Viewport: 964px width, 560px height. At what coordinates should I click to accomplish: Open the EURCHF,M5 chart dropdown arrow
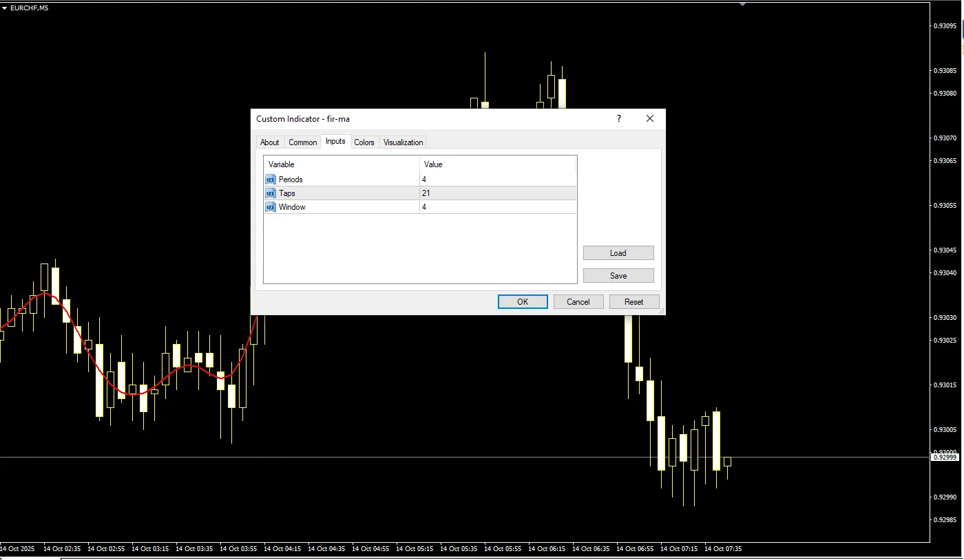tap(5, 8)
